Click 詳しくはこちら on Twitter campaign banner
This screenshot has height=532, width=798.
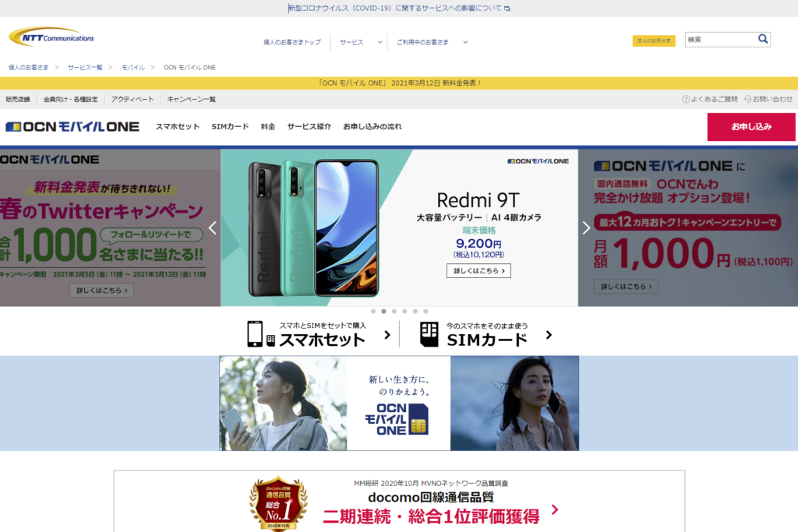coord(102,291)
